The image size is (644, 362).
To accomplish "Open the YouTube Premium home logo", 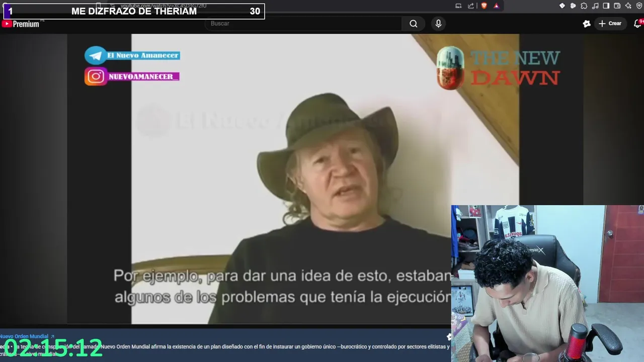I will (x=21, y=24).
